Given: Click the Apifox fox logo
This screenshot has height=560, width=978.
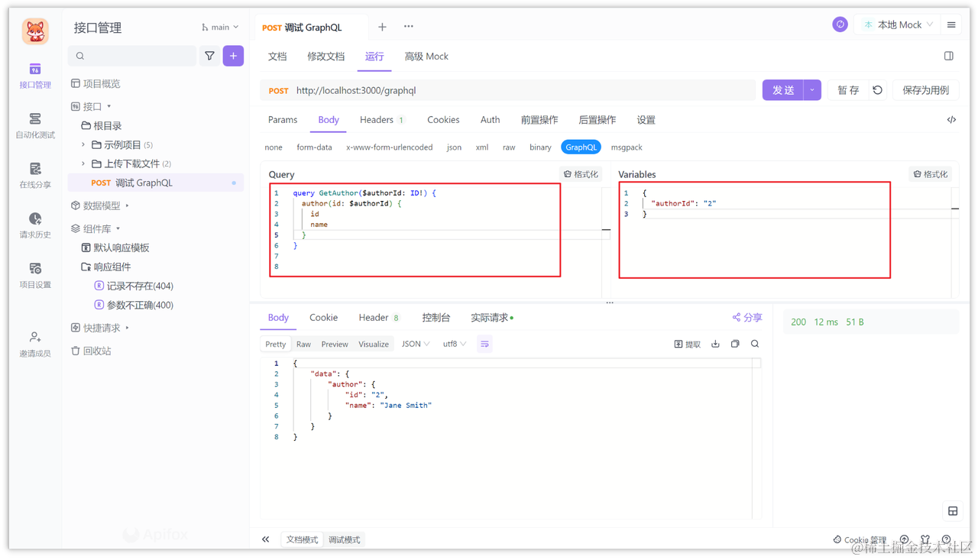Looking at the screenshot, I should (x=35, y=31).
